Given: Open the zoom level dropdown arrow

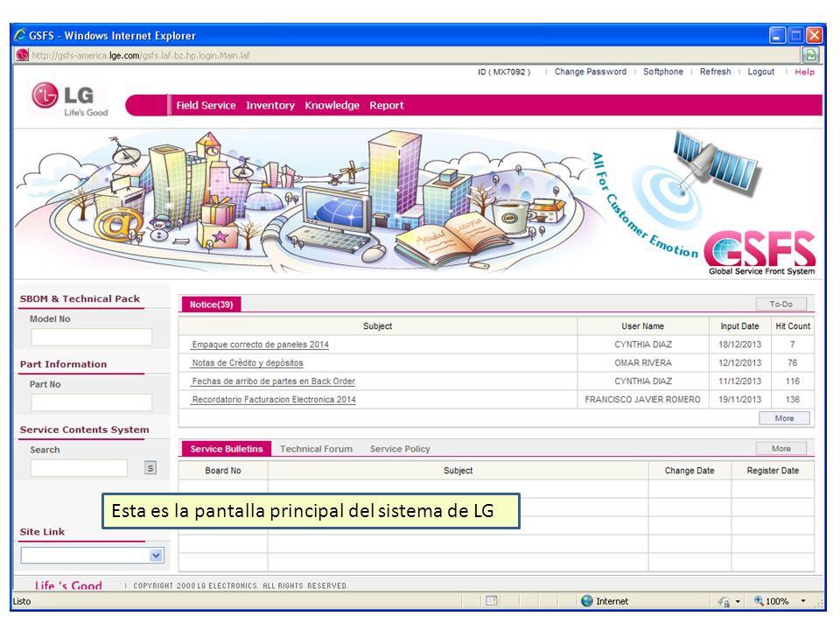Looking at the screenshot, I should 803,601.
